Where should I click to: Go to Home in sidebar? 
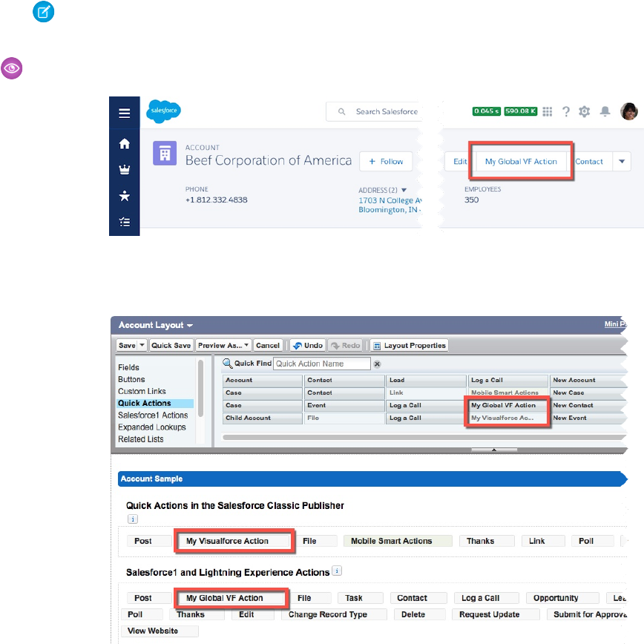[125, 144]
